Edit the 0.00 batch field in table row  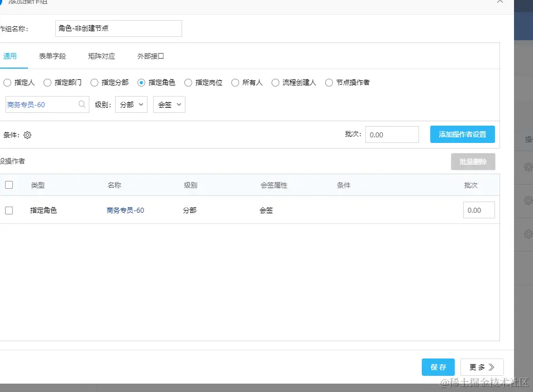click(x=479, y=211)
